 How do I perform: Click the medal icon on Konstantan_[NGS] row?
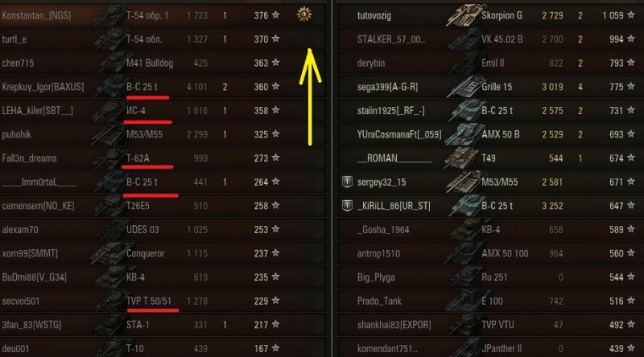click(x=304, y=14)
